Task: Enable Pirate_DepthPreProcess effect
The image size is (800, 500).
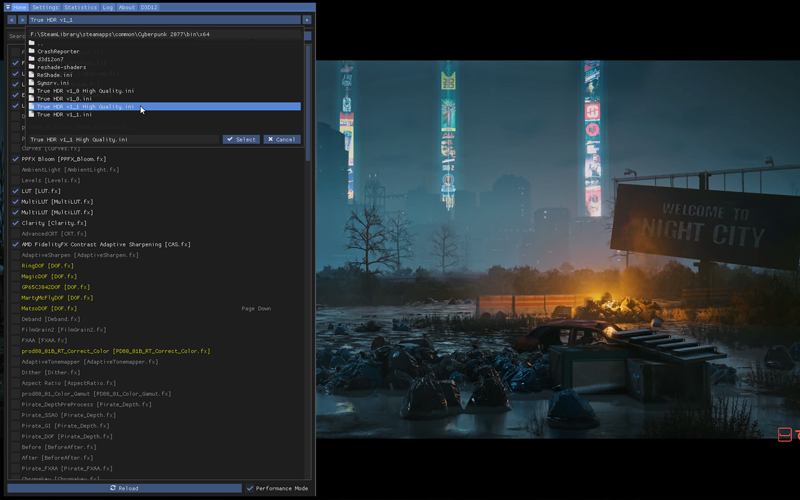Action: (15, 405)
